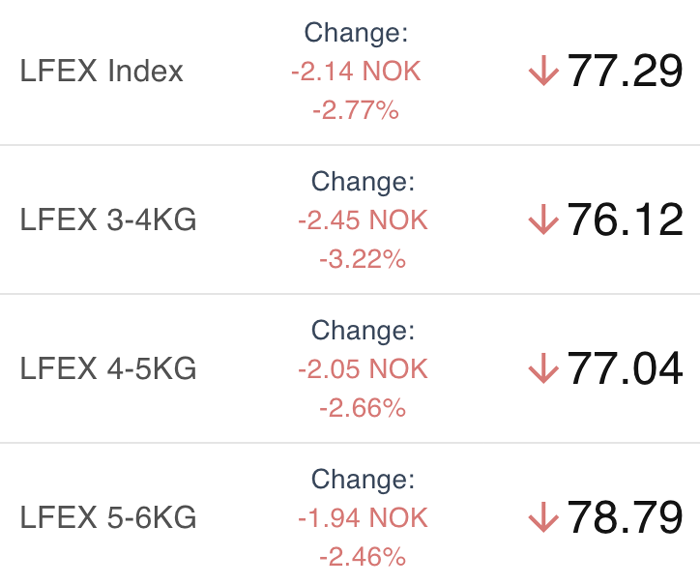Click the -2.46% percentage change
Screen dimensions: 700x585
click(x=362, y=556)
